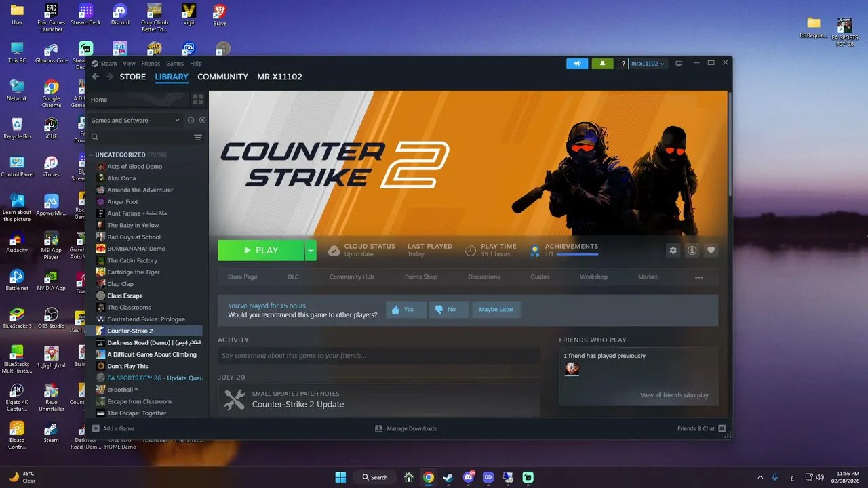868x488 pixels.
Task: Open Google Chrome from the taskbar
Action: tap(429, 477)
